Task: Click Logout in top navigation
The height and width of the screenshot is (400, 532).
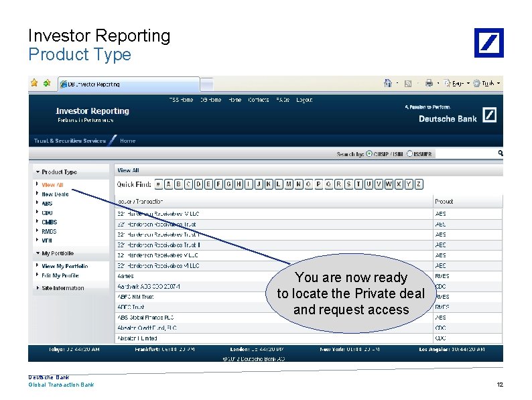Action: point(304,100)
